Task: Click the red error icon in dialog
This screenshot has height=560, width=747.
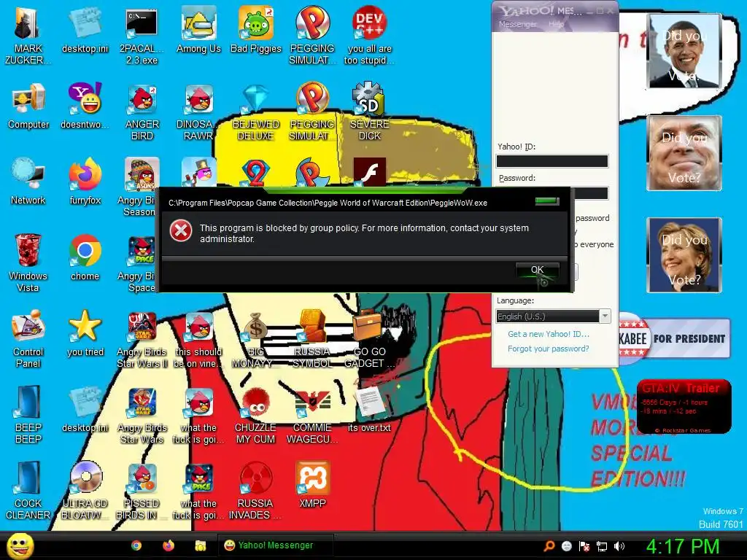Action: [181, 231]
